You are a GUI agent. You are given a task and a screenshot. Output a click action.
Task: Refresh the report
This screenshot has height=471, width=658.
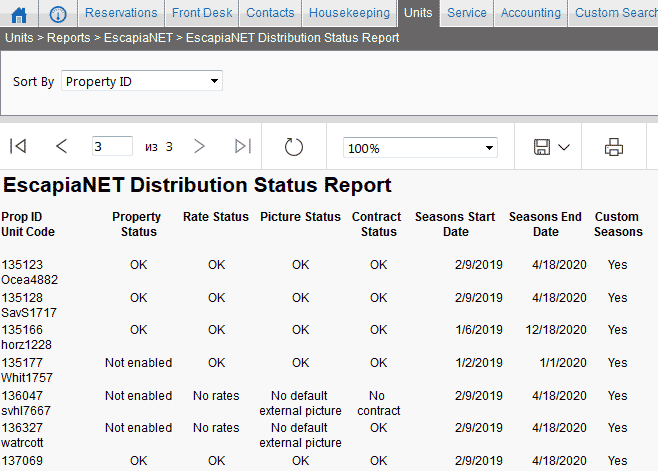point(294,147)
